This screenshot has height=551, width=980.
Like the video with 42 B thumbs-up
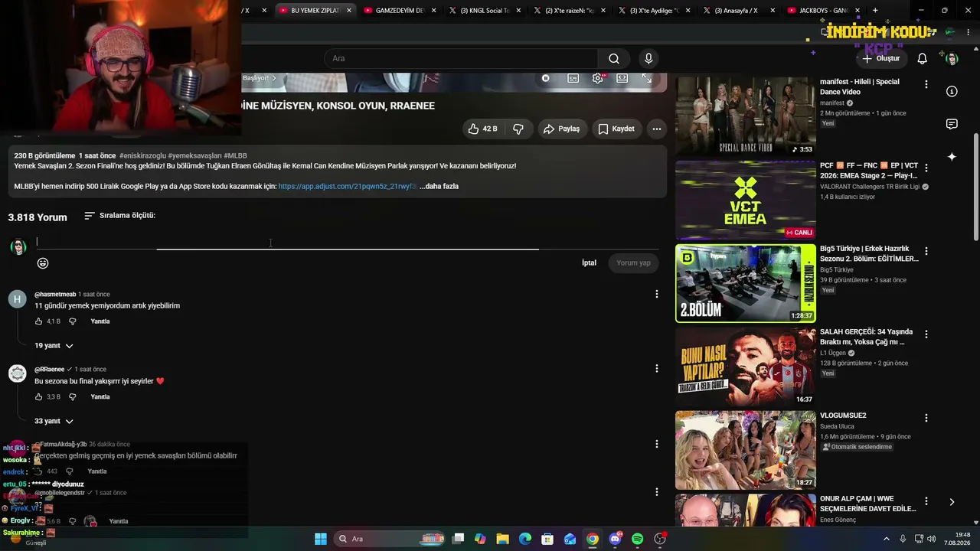tap(482, 129)
